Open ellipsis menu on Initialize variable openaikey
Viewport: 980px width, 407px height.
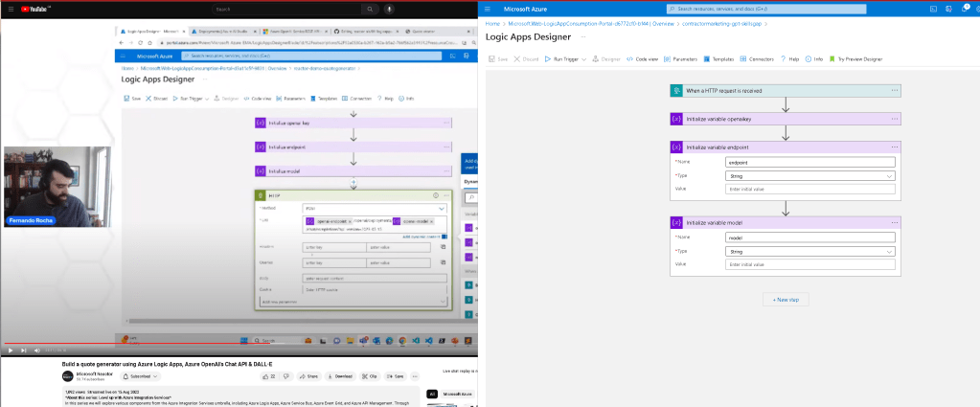(895, 119)
